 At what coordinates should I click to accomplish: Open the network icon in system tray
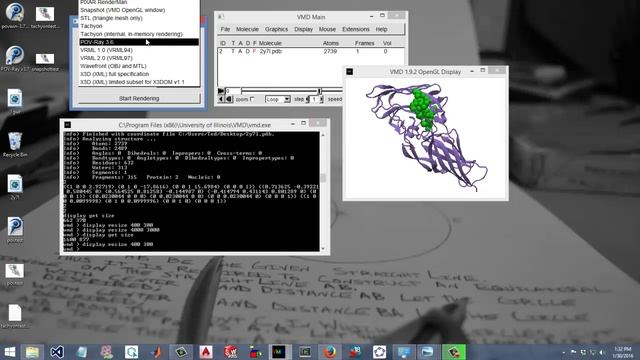[x=593, y=352]
